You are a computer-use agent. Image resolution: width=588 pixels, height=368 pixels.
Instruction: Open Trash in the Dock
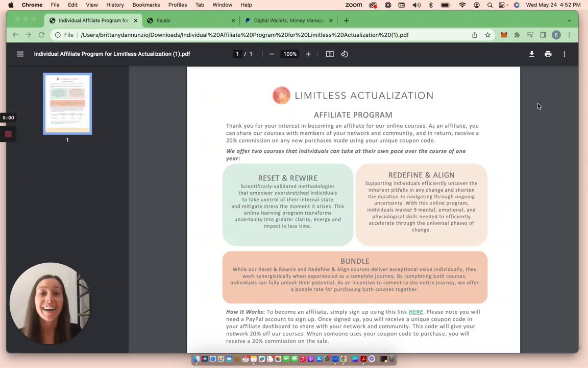[x=391, y=359]
